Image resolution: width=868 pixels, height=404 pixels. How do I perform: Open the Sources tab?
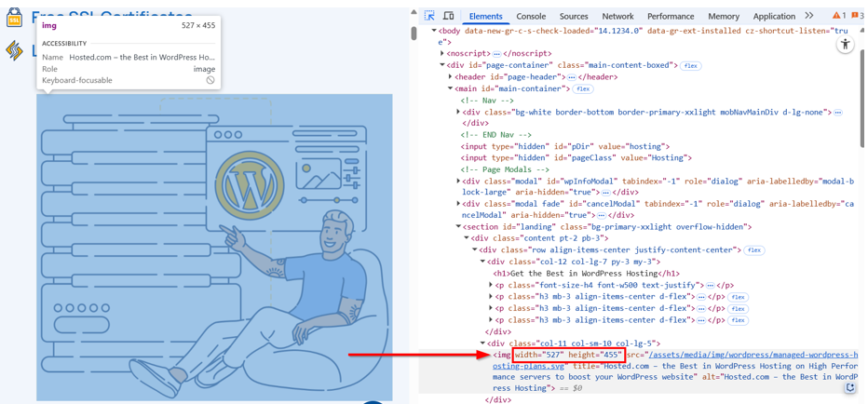pos(574,17)
